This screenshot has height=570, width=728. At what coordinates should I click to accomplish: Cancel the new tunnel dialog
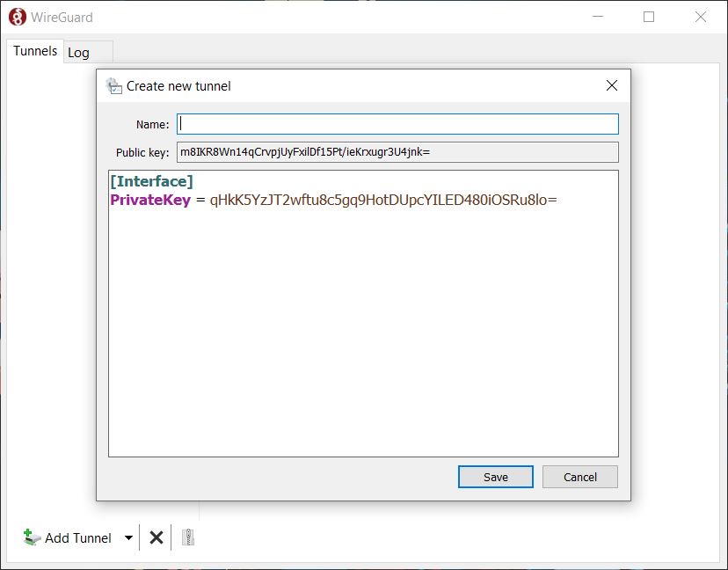point(580,477)
